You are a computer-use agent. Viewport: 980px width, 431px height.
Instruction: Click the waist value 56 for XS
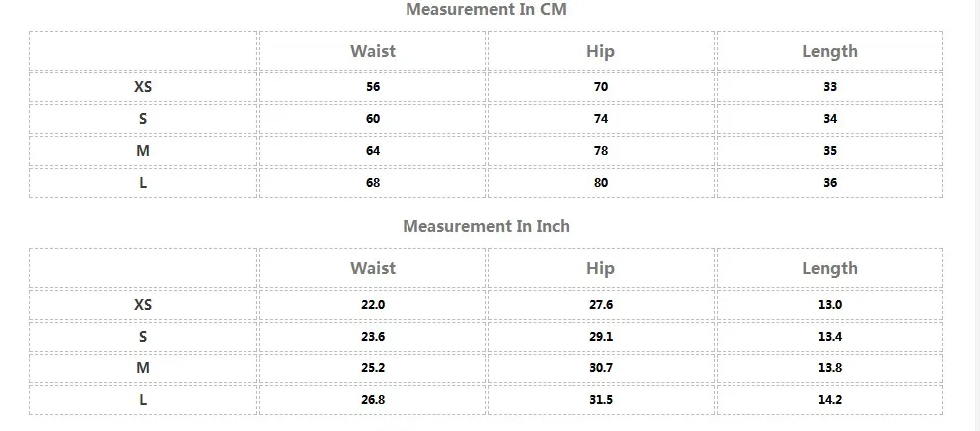coord(373,87)
